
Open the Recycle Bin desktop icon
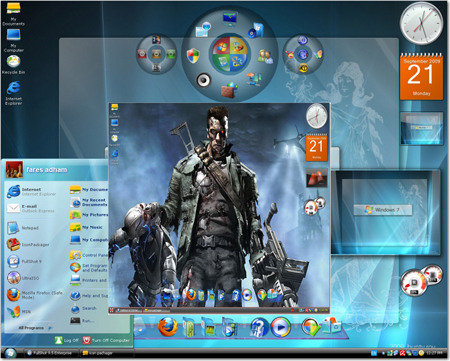click(x=13, y=64)
